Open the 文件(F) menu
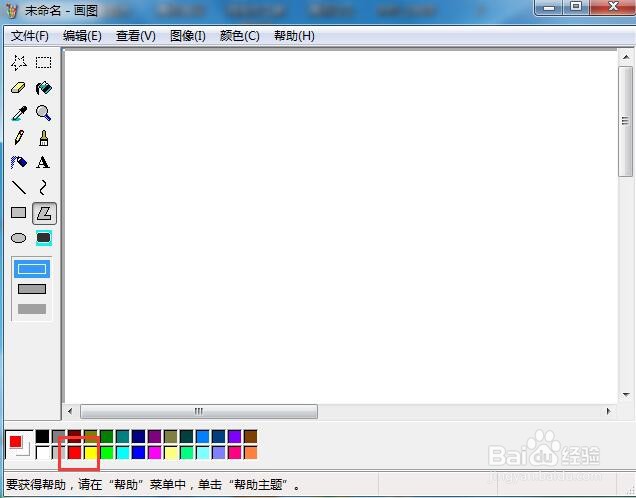636x498 pixels. click(x=30, y=36)
